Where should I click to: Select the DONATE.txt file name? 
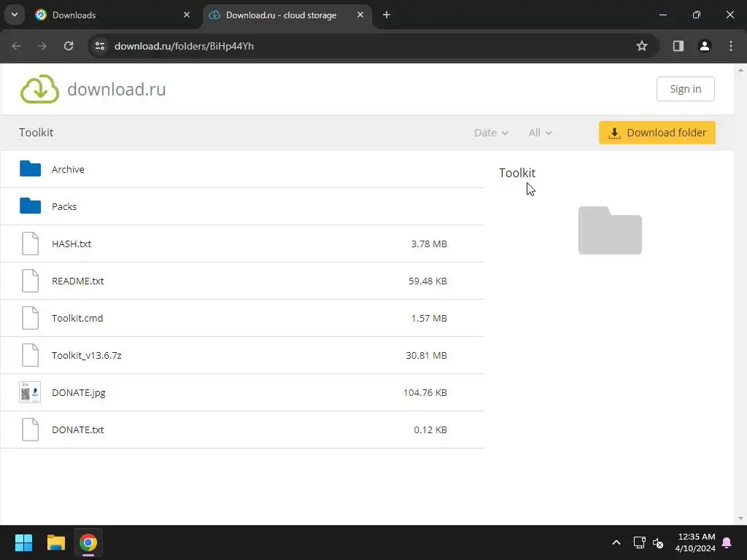pos(77,429)
